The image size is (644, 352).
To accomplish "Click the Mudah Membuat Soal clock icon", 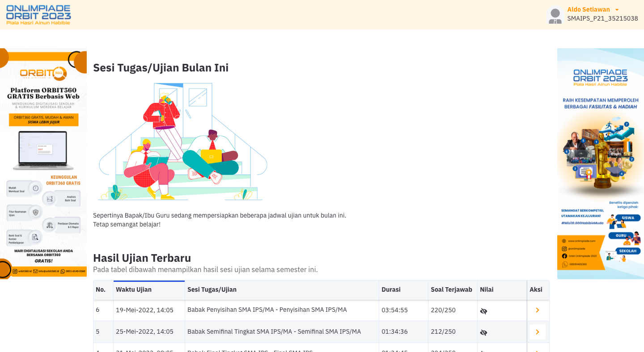I will (x=35, y=189).
